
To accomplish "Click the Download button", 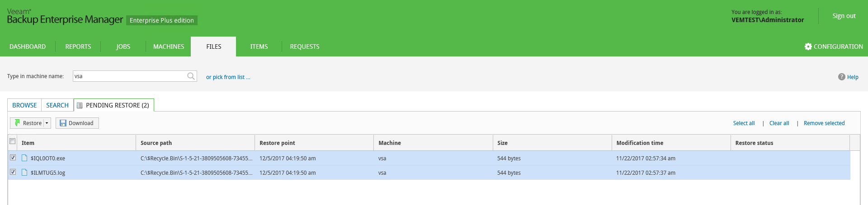I will click(x=77, y=123).
